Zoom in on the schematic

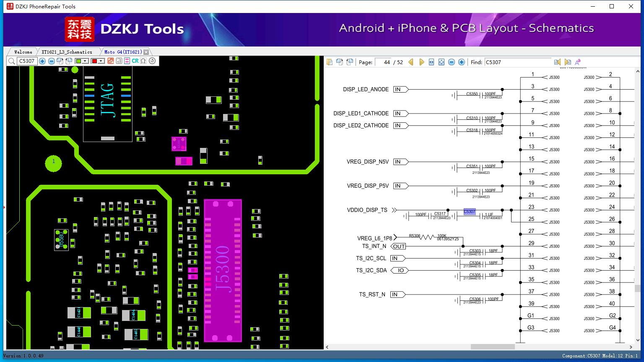(462, 62)
